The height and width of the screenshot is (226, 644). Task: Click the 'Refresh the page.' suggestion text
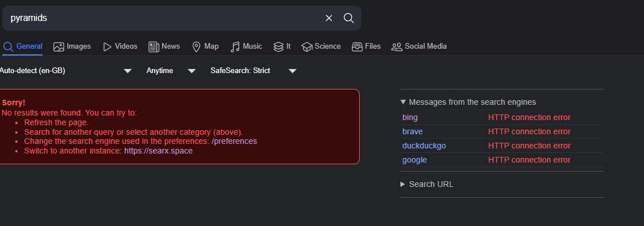click(x=56, y=122)
